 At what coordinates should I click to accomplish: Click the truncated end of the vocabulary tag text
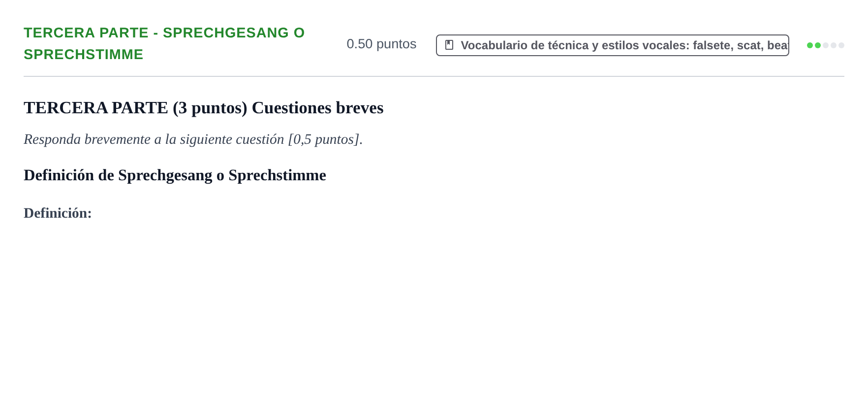pos(777,45)
